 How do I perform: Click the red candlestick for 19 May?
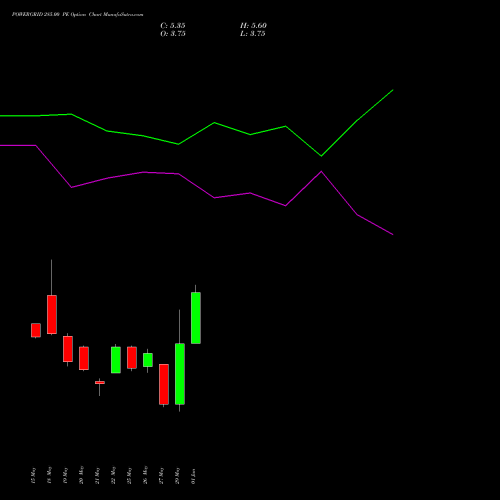click(68, 349)
